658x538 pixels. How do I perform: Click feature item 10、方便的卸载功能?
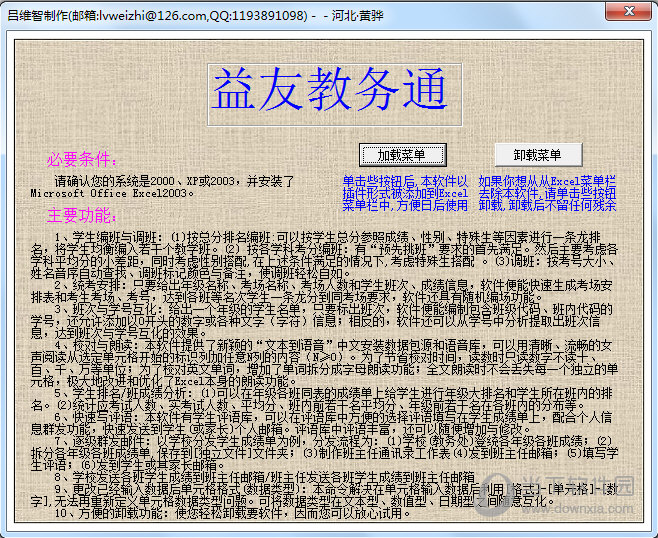coord(233,513)
